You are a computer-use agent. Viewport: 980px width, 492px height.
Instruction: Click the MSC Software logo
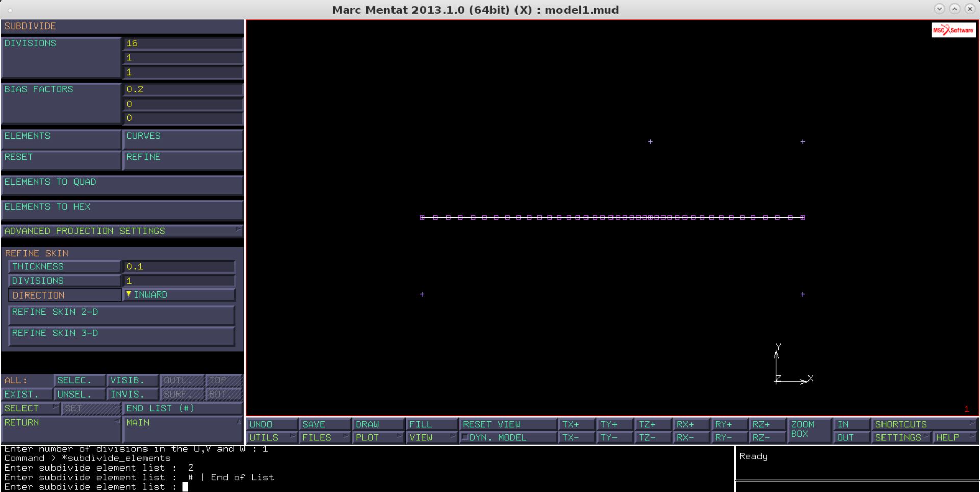pyautogui.click(x=953, y=30)
